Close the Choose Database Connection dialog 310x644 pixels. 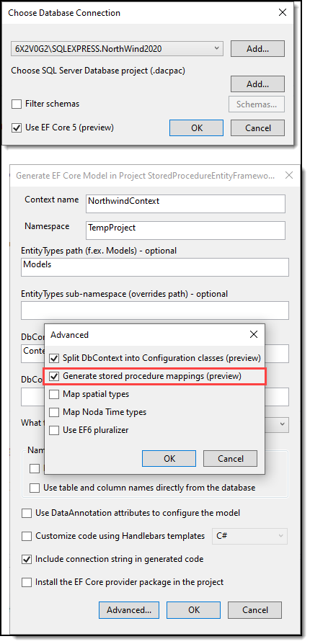coord(283,13)
